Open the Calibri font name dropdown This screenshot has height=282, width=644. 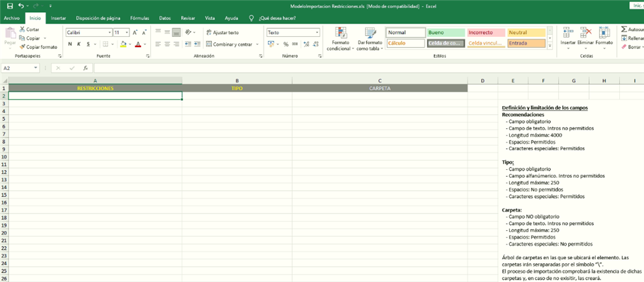(110, 32)
